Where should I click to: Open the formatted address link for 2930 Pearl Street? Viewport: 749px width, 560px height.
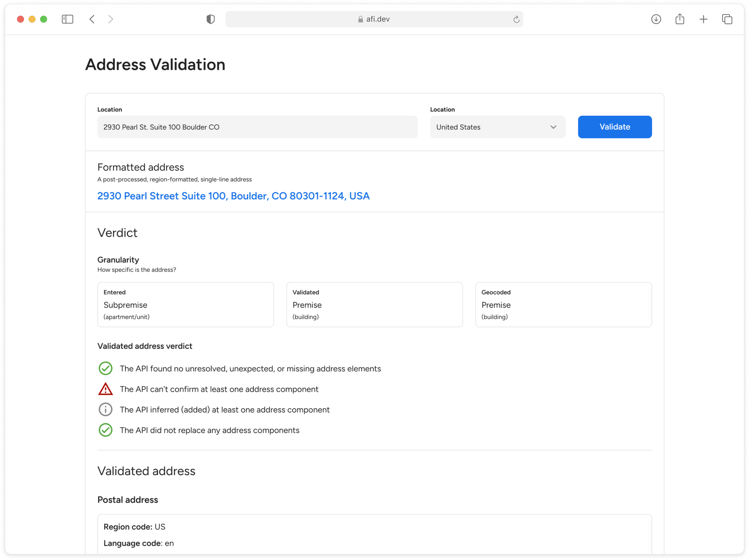point(233,196)
